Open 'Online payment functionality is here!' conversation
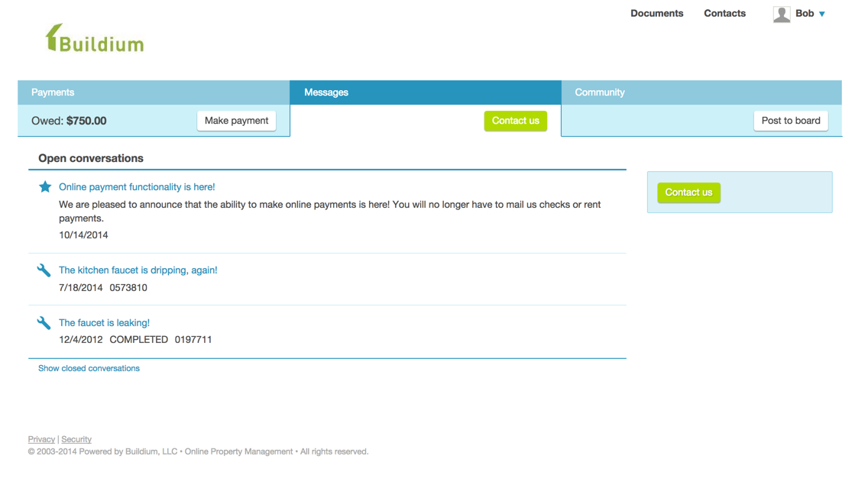The height and width of the screenshot is (482, 868). click(x=137, y=187)
